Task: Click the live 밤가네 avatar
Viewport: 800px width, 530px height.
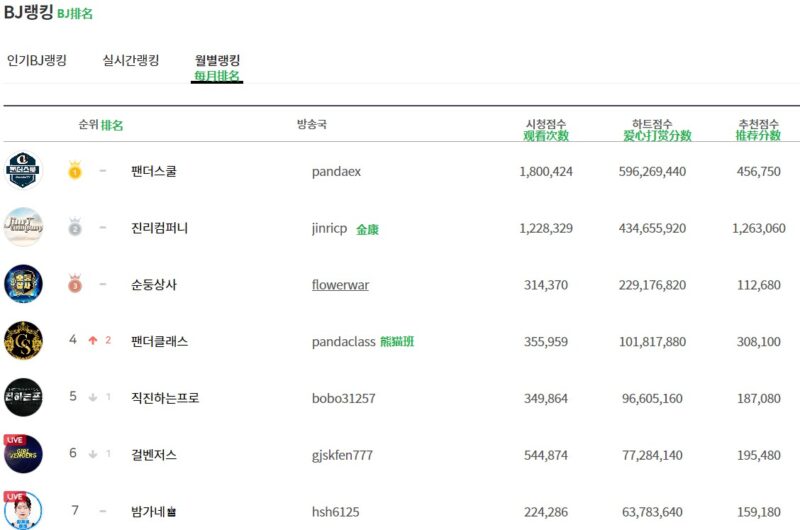Action: pos(24,509)
